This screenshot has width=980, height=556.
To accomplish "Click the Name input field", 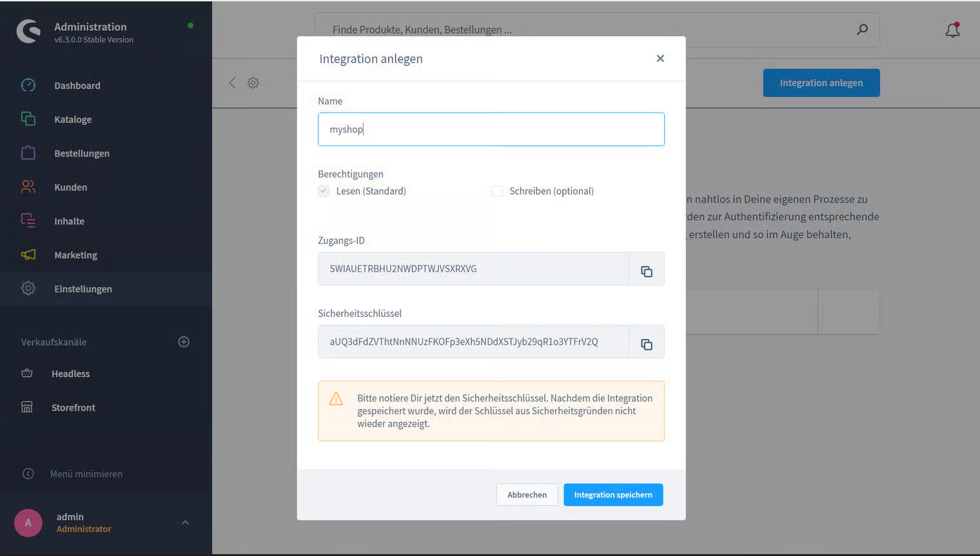I will tap(491, 129).
